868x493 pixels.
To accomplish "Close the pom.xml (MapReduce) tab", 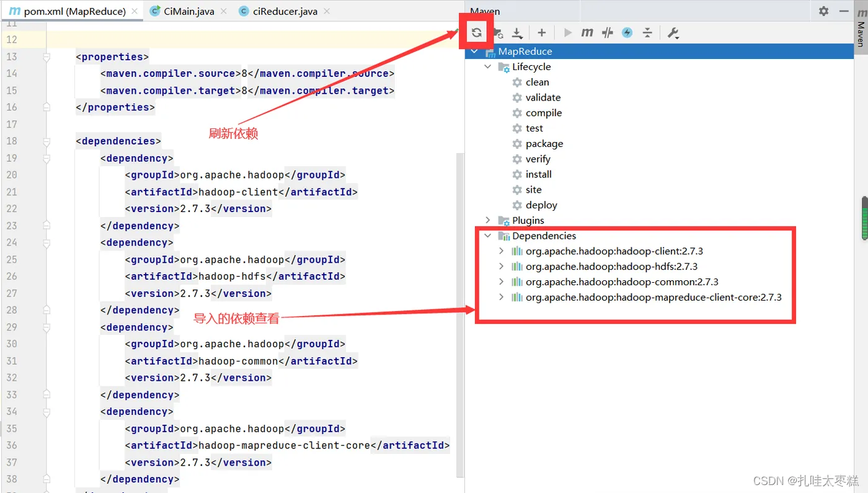I will (x=135, y=12).
